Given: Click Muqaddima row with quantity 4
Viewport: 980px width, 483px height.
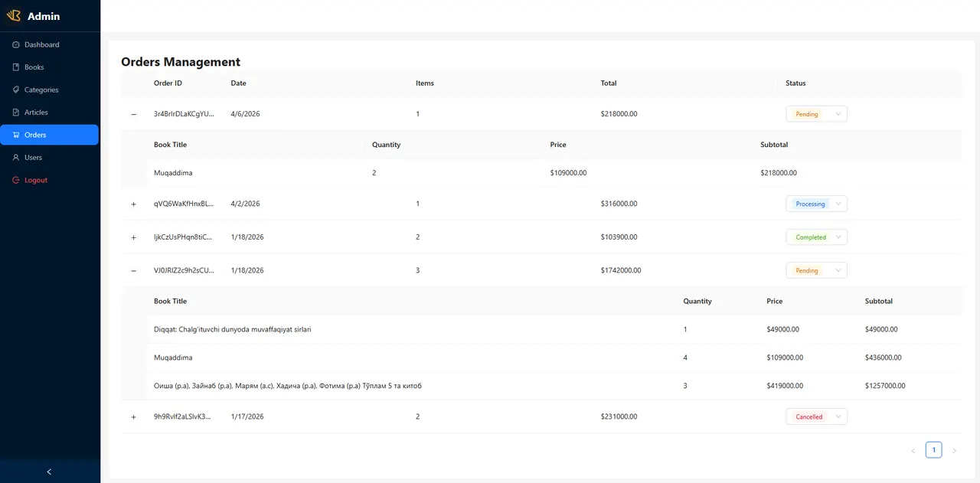Looking at the screenshot, I should point(555,357).
